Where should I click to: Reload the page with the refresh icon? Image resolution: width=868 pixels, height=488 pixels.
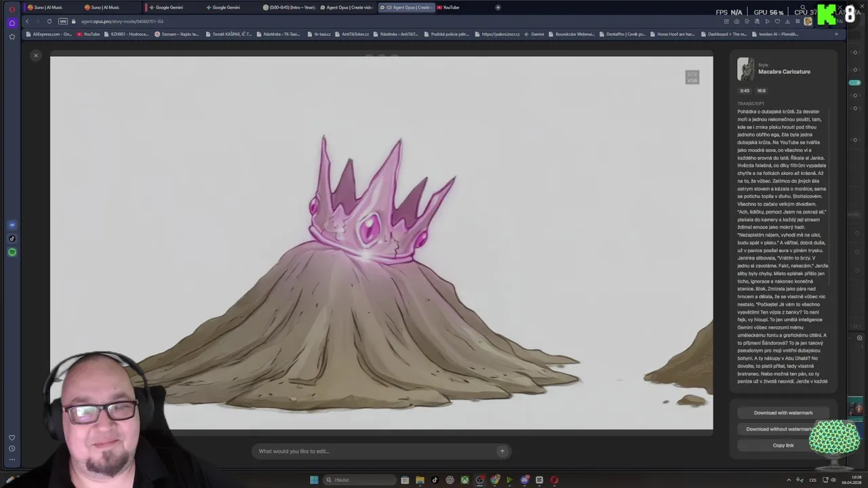pos(49,21)
